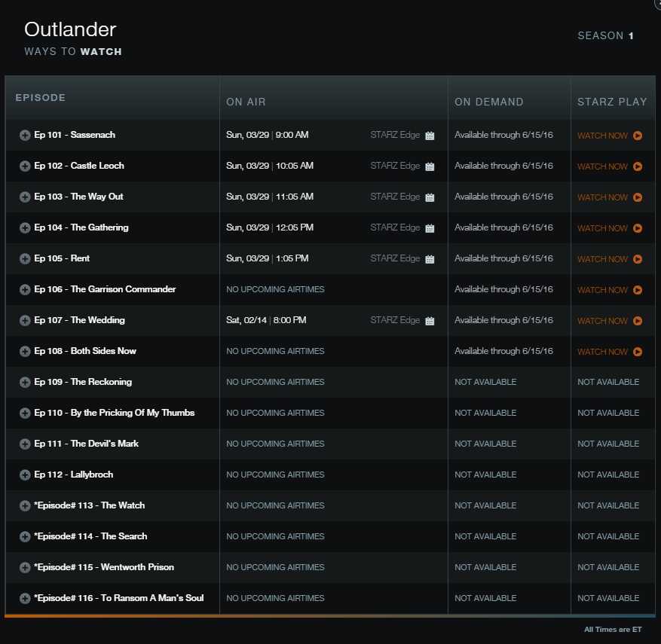This screenshot has width=661, height=644.
Task: Click All Times are ET note
Action: pyautogui.click(x=613, y=629)
